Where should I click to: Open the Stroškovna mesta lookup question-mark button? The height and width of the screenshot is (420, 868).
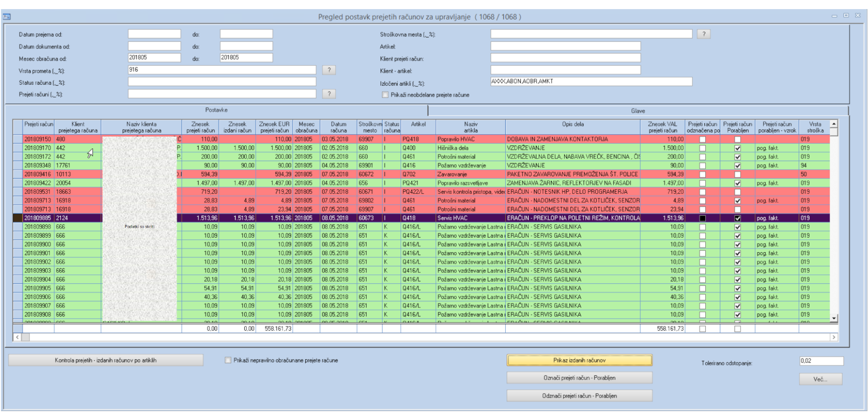(x=703, y=34)
